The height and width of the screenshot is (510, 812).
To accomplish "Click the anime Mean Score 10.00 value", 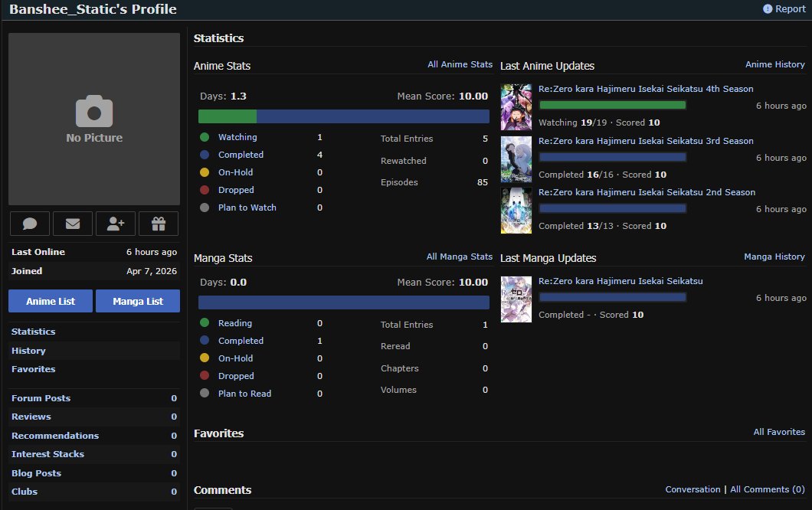I will pyautogui.click(x=473, y=96).
